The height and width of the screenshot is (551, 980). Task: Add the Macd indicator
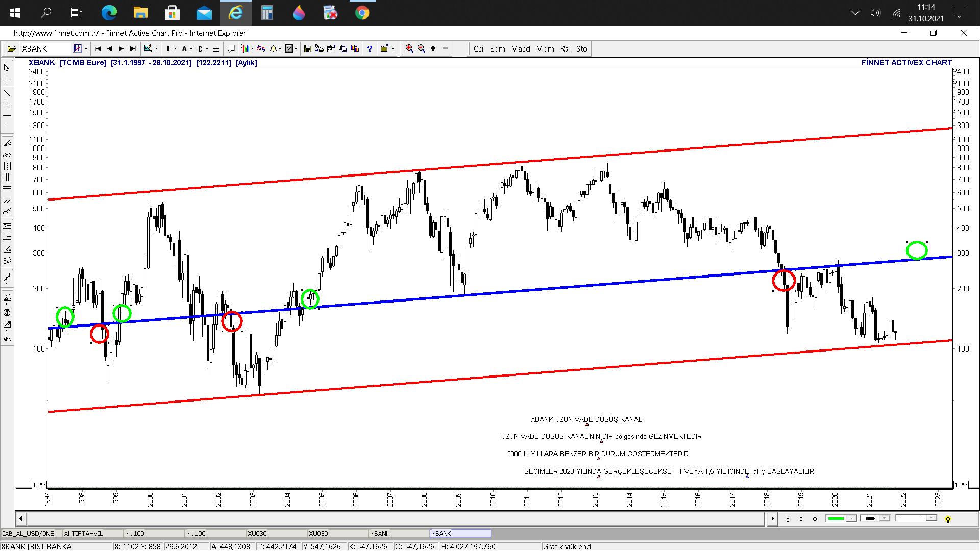tap(521, 49)
